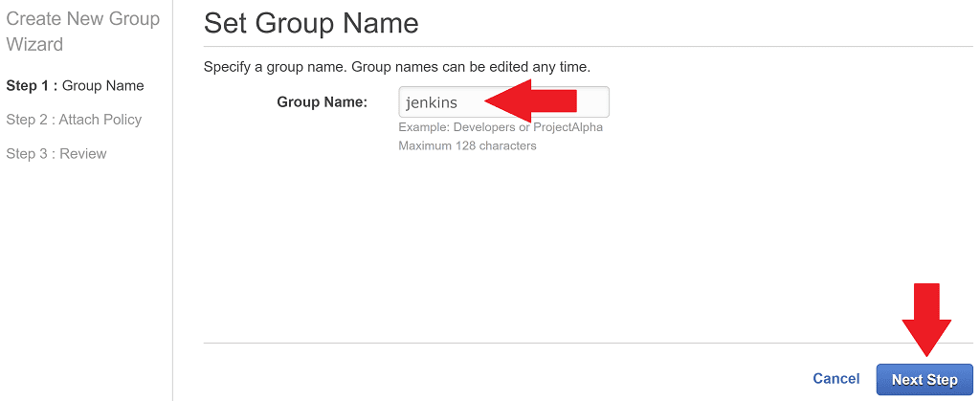Click the bold Step 1 label text
Viewport: 980px width, 401px height.
[x=32, y=85]
